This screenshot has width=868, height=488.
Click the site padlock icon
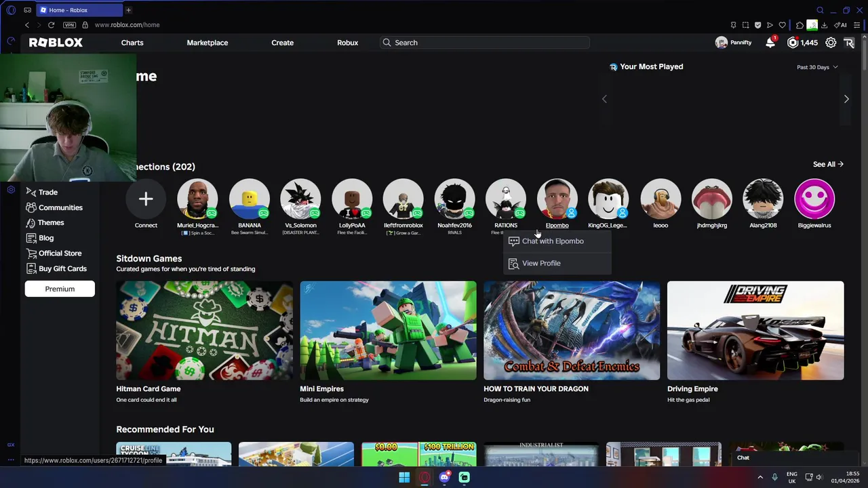[x=85, y=25]
